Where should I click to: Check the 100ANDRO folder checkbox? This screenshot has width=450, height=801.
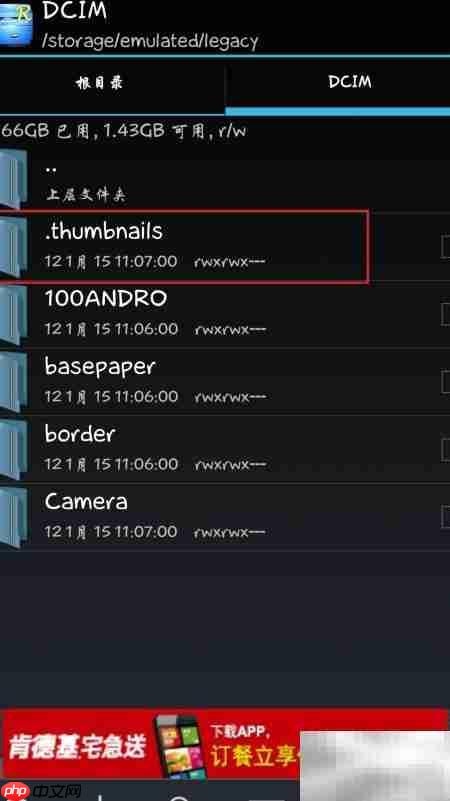tap(445, 314)
